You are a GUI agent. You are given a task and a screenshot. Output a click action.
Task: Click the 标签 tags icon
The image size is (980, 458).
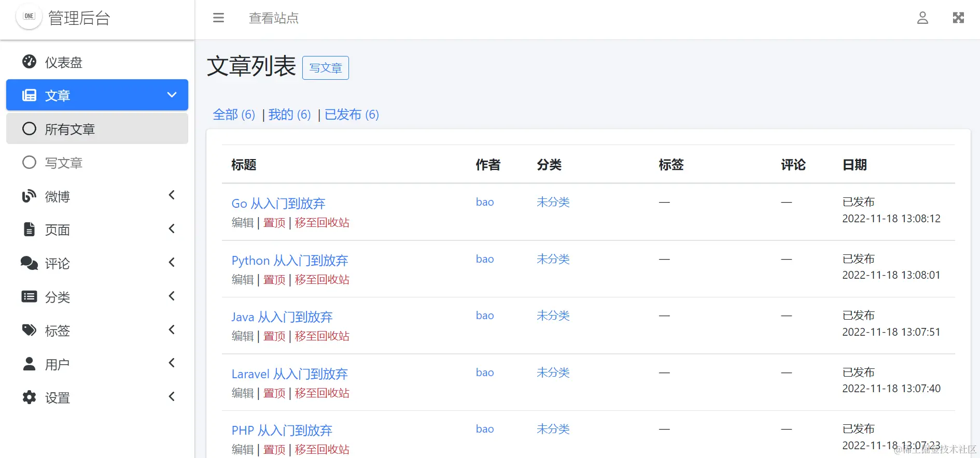pos(29,331)
